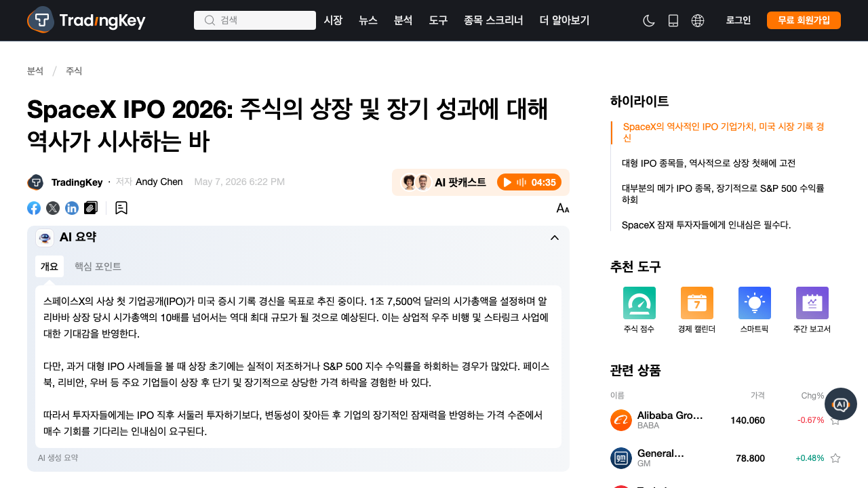The height and width of the screenshot is (488, 868).
Task: Open AI chat assistant floating button
Action: pyautogui.click(x=841, y=404)
